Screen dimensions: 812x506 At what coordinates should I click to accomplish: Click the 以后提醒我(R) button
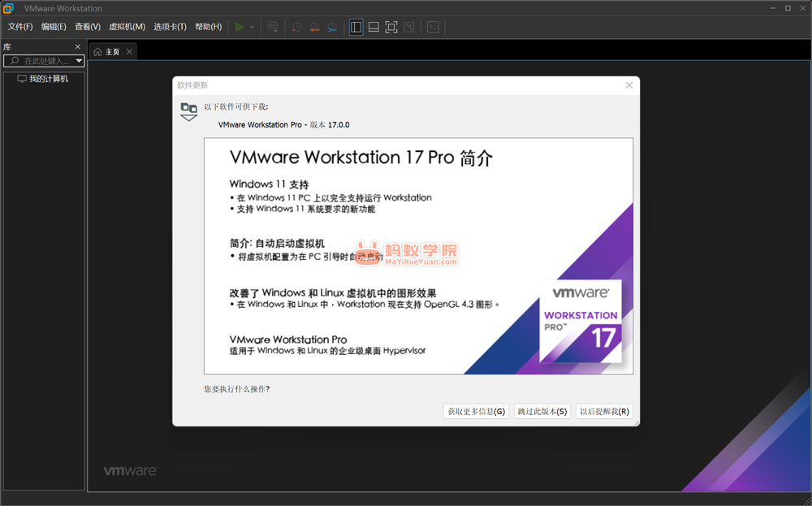604,411
